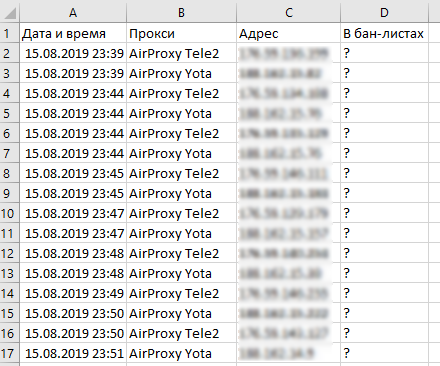Select row 13 header
The image size is (440, 366).
(10, 273)
